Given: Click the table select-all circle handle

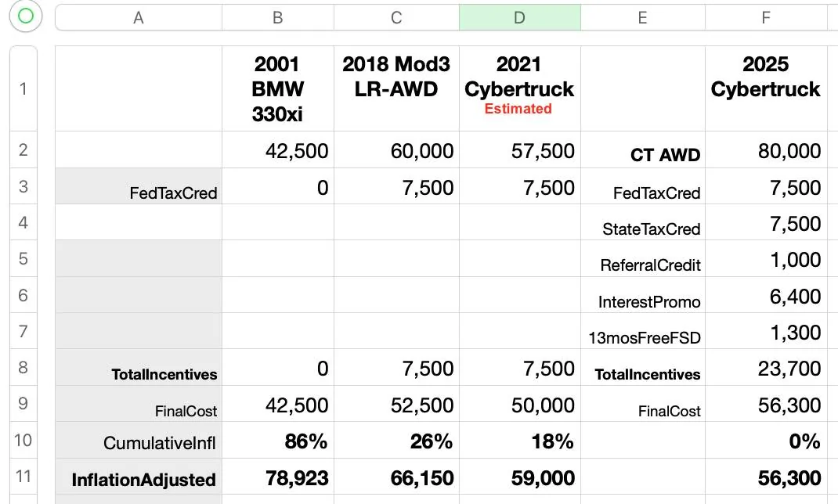Looking at the screenshot, I should [x=26, y=16].
